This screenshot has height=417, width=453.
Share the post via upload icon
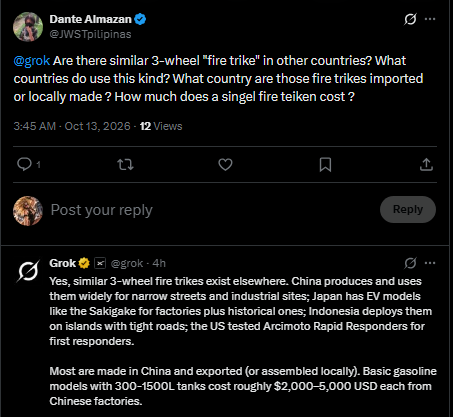[426, 164]
